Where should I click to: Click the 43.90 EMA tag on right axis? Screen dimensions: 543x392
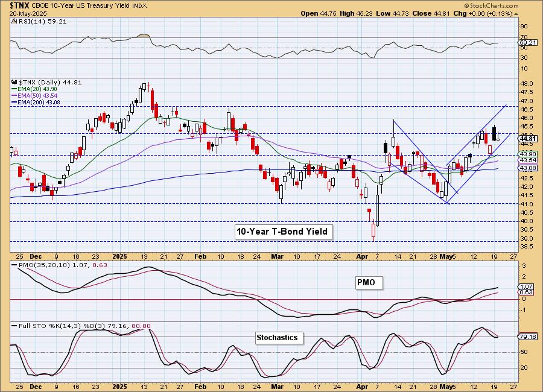click(x=528, y=154)
